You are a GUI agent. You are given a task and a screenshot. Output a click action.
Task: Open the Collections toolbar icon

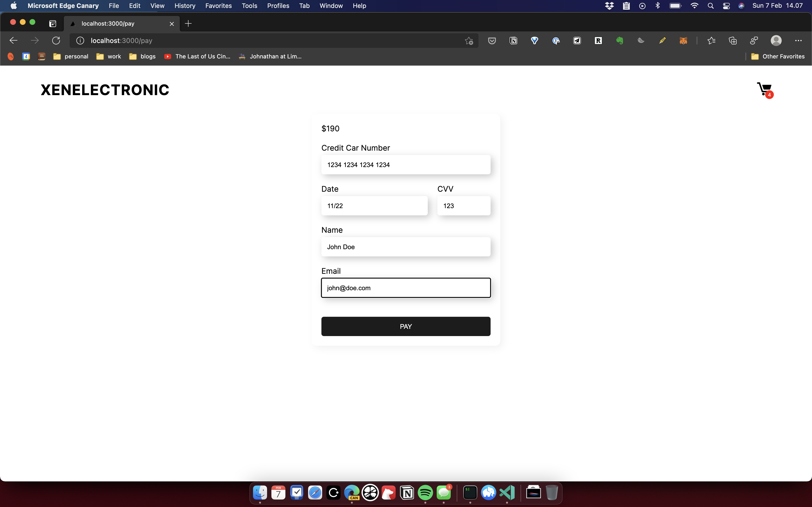[x=733, y=41]
